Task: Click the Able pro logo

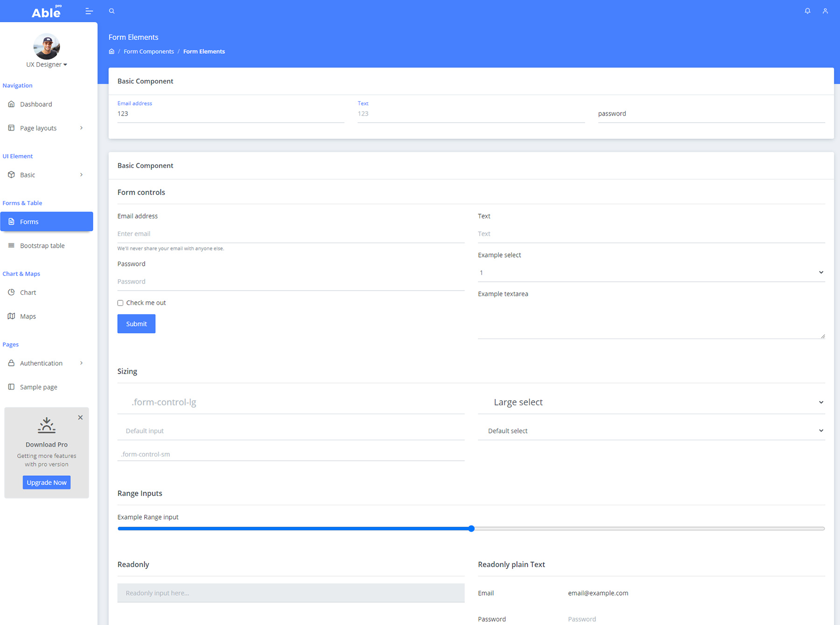Action: [47, 12]
